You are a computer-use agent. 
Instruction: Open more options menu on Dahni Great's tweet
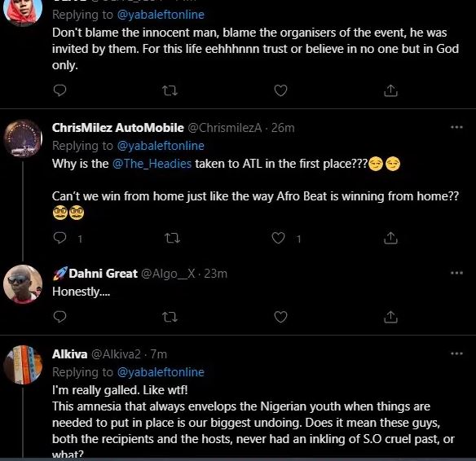click(x=456, y=273)
